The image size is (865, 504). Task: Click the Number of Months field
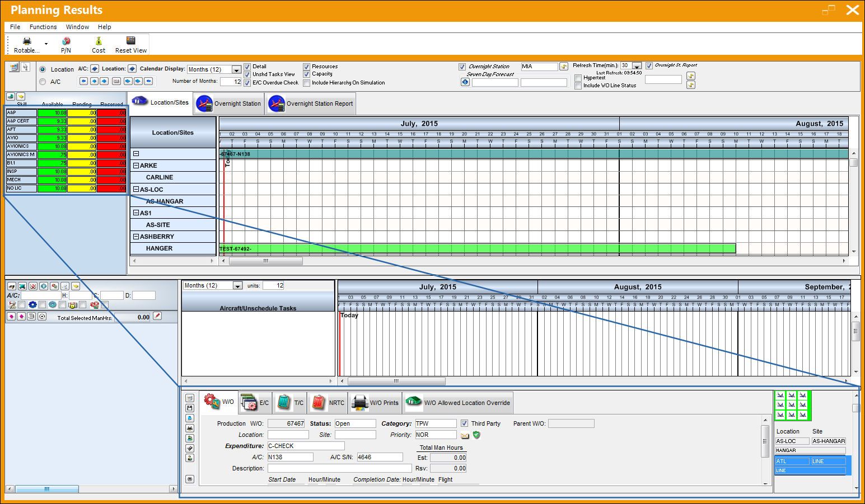[x=231, y=82]
